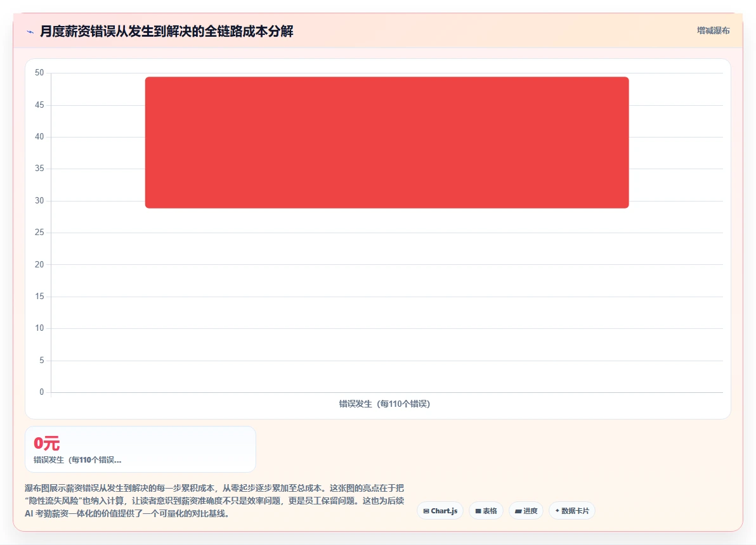Image resolution: width=756 pixels, height=545 pixels.
Task: Click the y-axis value 25
Action: click(x=39, y=233)
